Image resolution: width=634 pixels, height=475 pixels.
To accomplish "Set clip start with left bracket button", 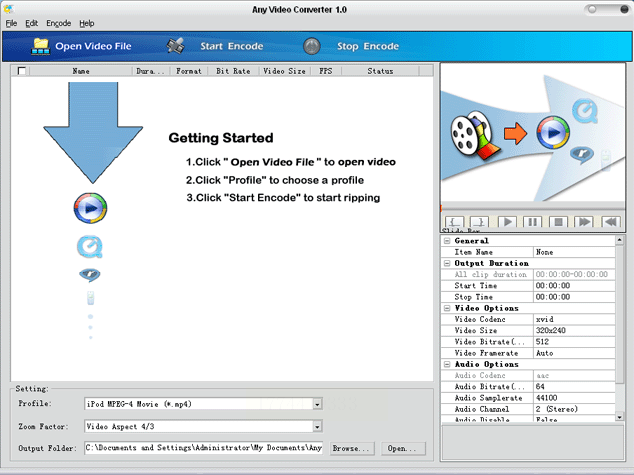I will point(454,222).
